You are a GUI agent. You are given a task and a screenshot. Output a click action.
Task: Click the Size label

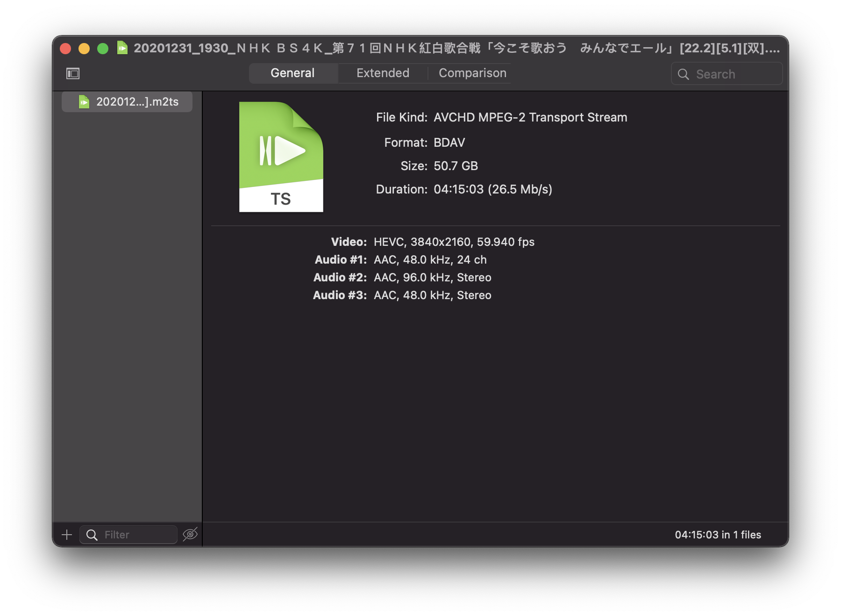(413, 166)
